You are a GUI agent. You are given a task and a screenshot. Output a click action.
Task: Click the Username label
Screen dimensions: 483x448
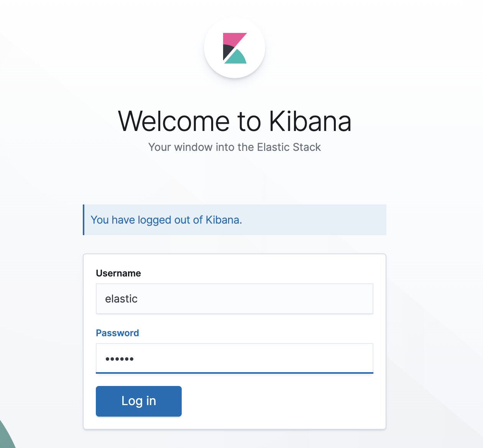tap(118, 273)
